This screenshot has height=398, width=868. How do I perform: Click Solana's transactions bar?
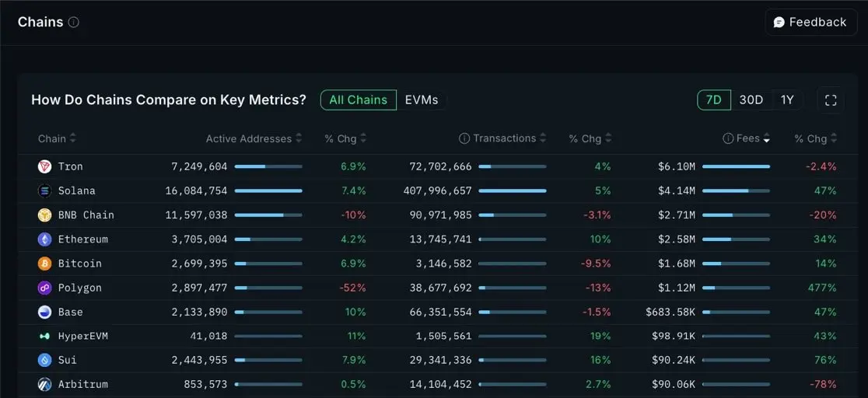513,191
